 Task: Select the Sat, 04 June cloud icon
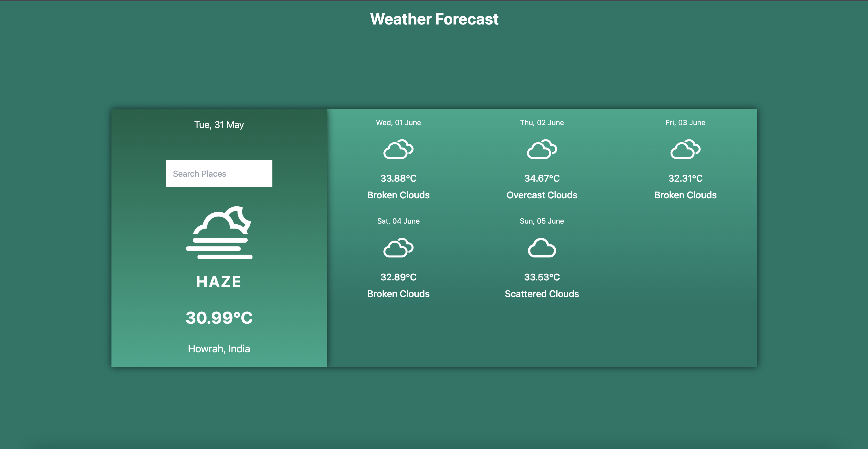tap(398, 248)
